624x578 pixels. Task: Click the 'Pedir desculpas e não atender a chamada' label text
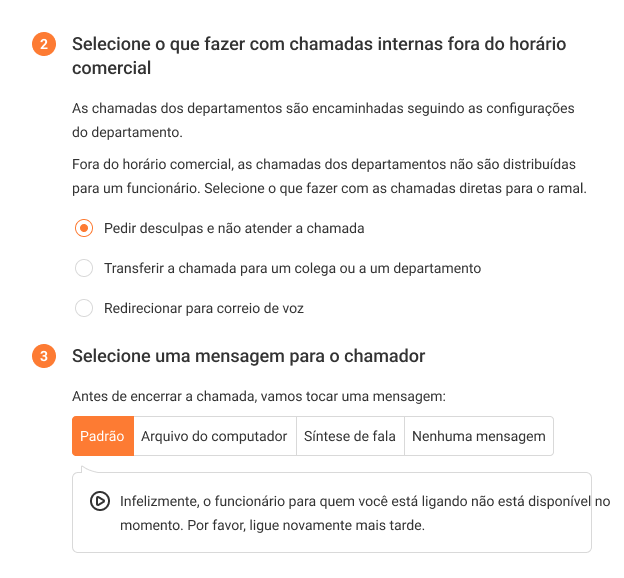[234, 228]
